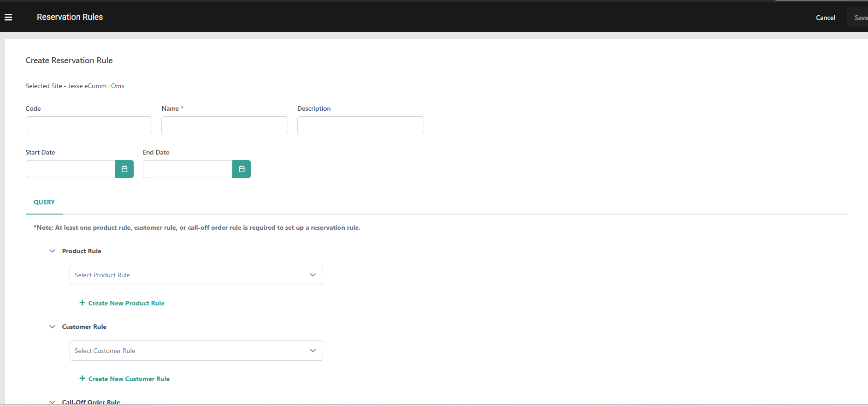Click the Product Rule section label
This screenshot has width=868, height=406.
[82, 251]
